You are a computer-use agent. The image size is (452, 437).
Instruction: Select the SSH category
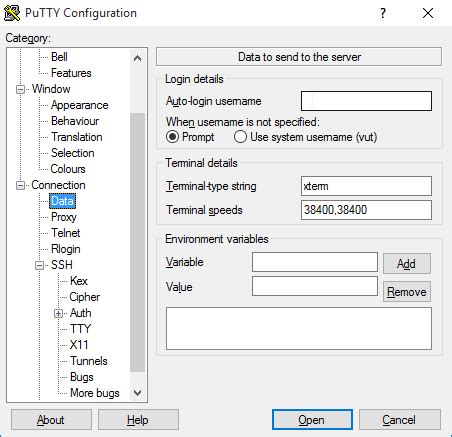click(62, 265)
